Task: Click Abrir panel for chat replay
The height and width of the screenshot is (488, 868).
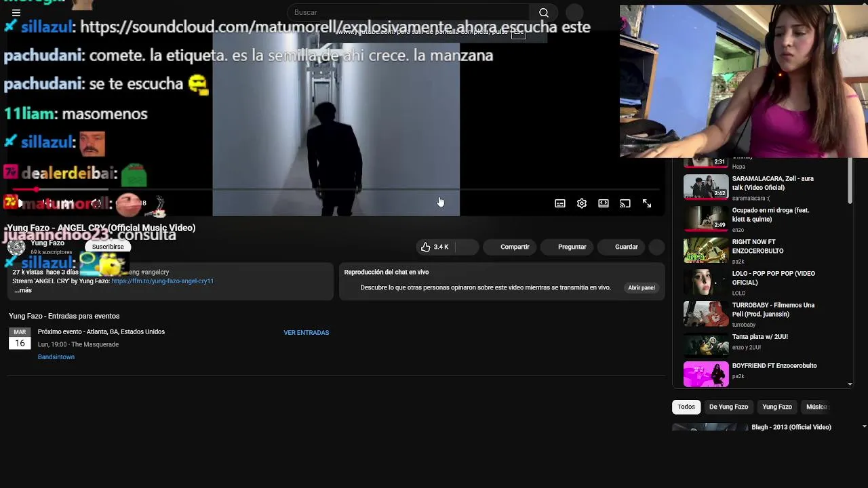Action: [x=641, y=287]
